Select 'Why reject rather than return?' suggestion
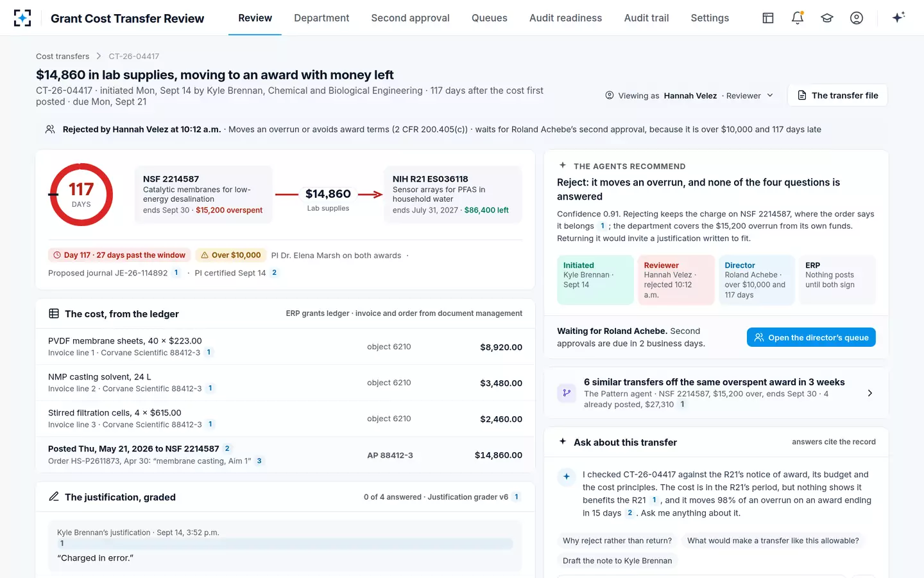The image size is (924, 578). pos(617,541)
